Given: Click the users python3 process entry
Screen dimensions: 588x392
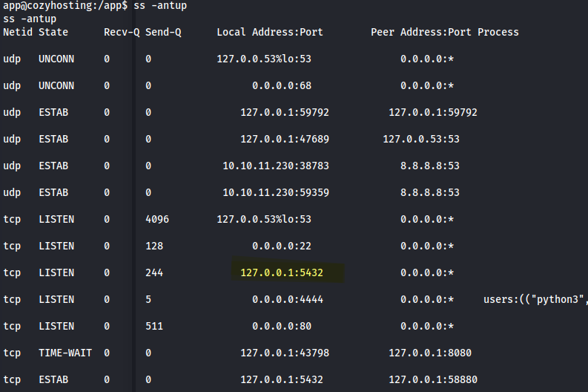Looking at the screenshot, I should pyautogui.click(x=535, y=299).
